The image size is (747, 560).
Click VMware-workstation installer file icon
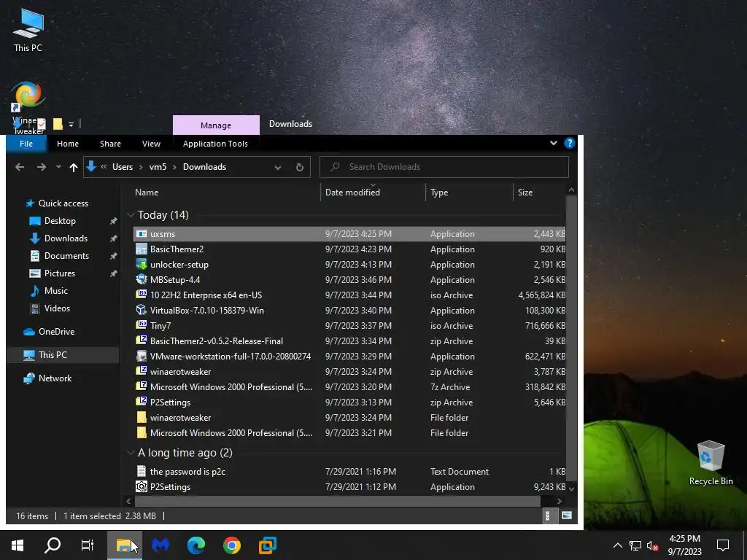[142, 356]
